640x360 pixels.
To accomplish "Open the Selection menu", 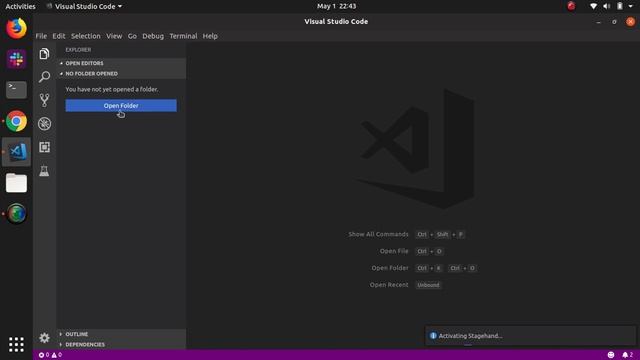I will pyautogui.click(x=86, y=36).
